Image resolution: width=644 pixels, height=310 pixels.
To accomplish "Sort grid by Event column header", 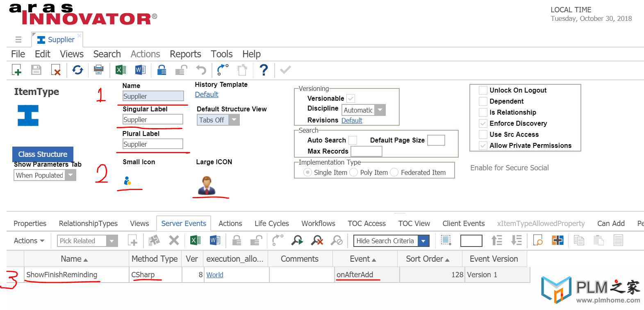I will coord(365,259).
